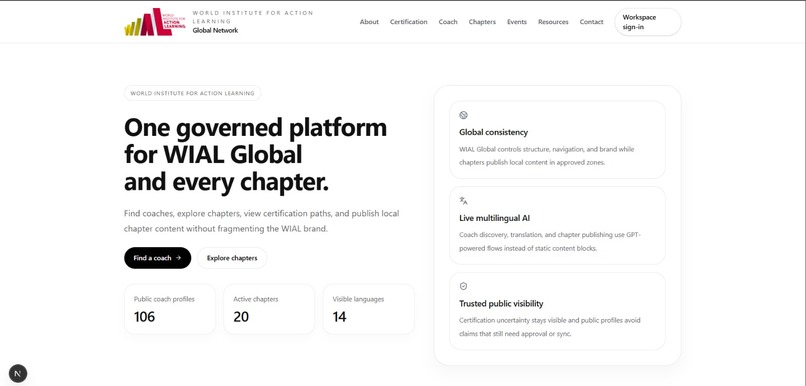
Task: Open the Events page
Action: (x=517, y=22)
